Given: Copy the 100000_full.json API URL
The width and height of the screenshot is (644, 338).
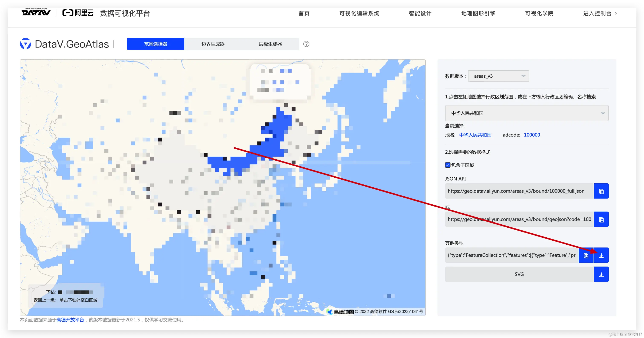Looking at the screenshot, I should click(x=601, y=191).
